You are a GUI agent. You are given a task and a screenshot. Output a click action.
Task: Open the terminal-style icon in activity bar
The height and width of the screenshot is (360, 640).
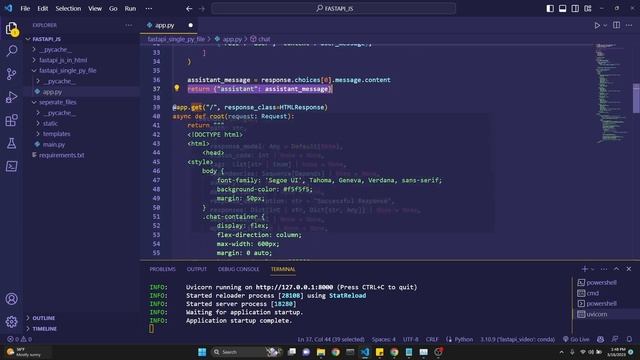click(11, 166)
